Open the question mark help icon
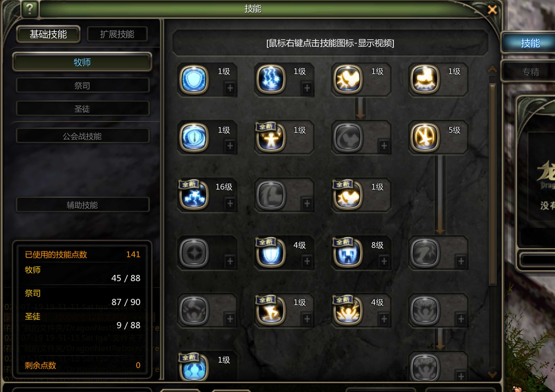The image size is (555, 392). click(29, 9)
